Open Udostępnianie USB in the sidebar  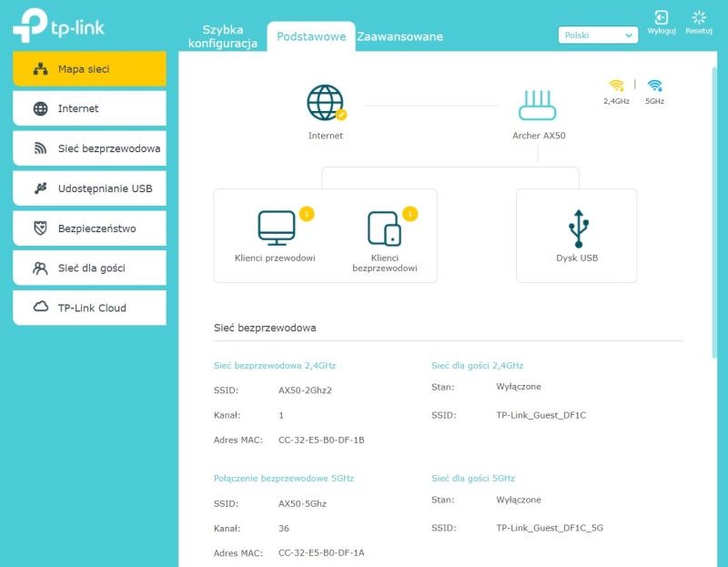(89, 188)
